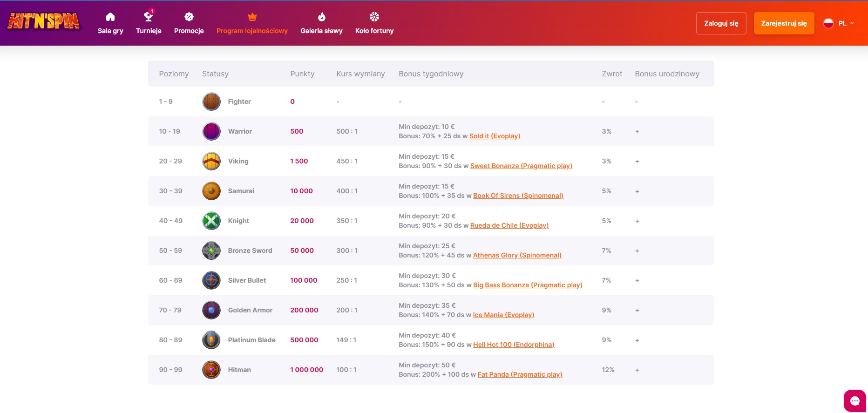Click the Bonus tygodniowy column header
868x413 pixels.
(431, 74)
